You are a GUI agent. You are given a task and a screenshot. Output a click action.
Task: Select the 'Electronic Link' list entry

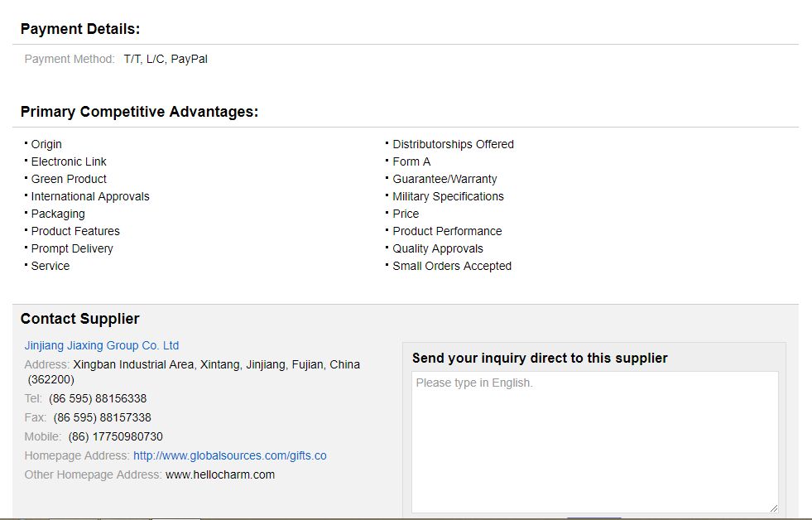(69, 161)
